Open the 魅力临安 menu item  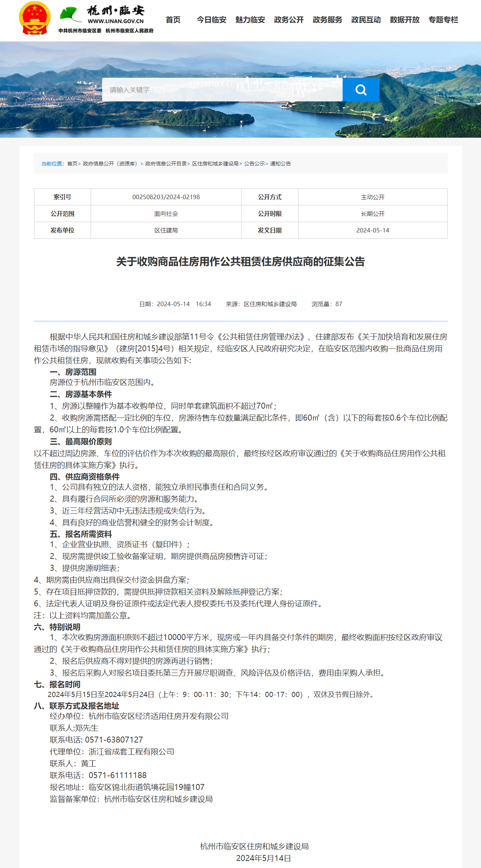pos(250,20)
